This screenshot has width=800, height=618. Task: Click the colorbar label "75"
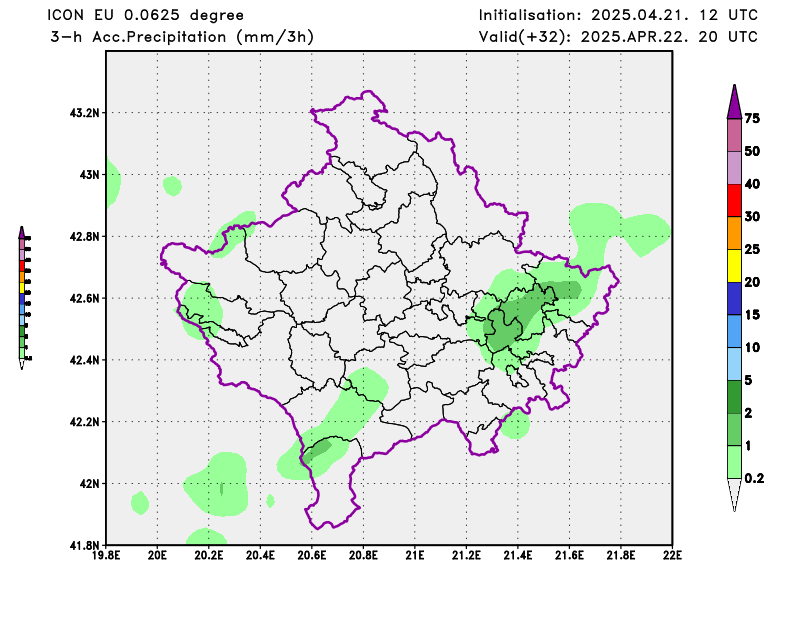pos(752,118)
